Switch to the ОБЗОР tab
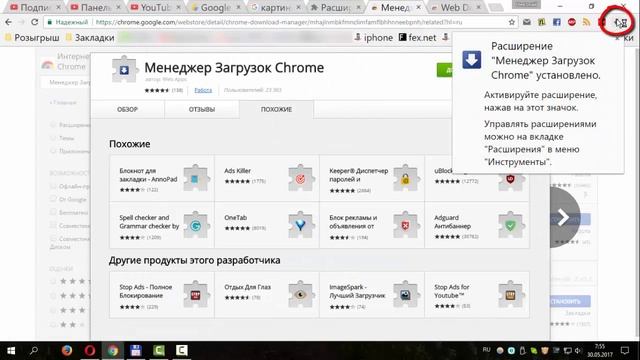 pyautogui.click(x=127, y=109)
